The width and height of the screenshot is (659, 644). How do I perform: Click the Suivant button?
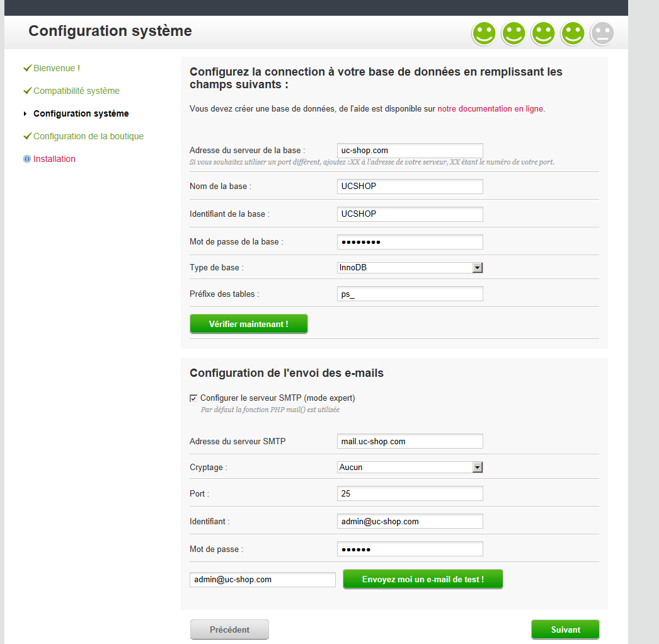click(x=565, y=630)
